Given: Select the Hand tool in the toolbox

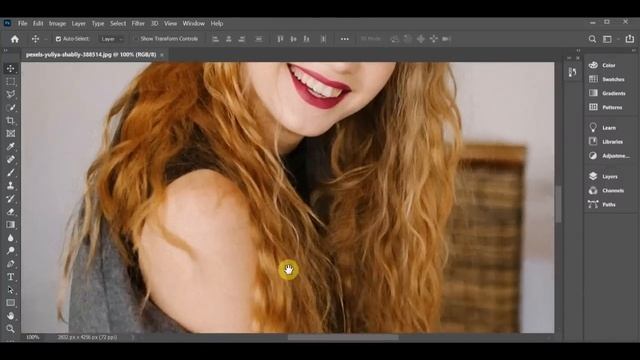Looking at the screenshot, I should (x=11, y=316).
